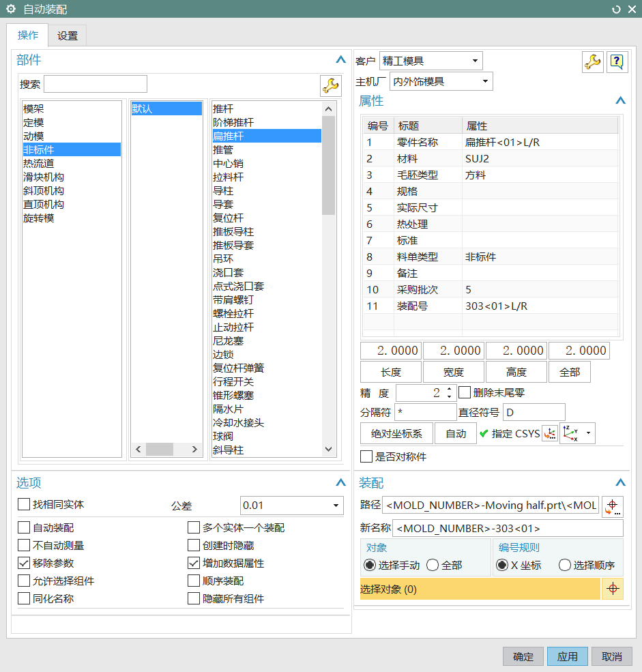Click the 分隔符 input field
The image size is (642, 672).
pos(426,412)
